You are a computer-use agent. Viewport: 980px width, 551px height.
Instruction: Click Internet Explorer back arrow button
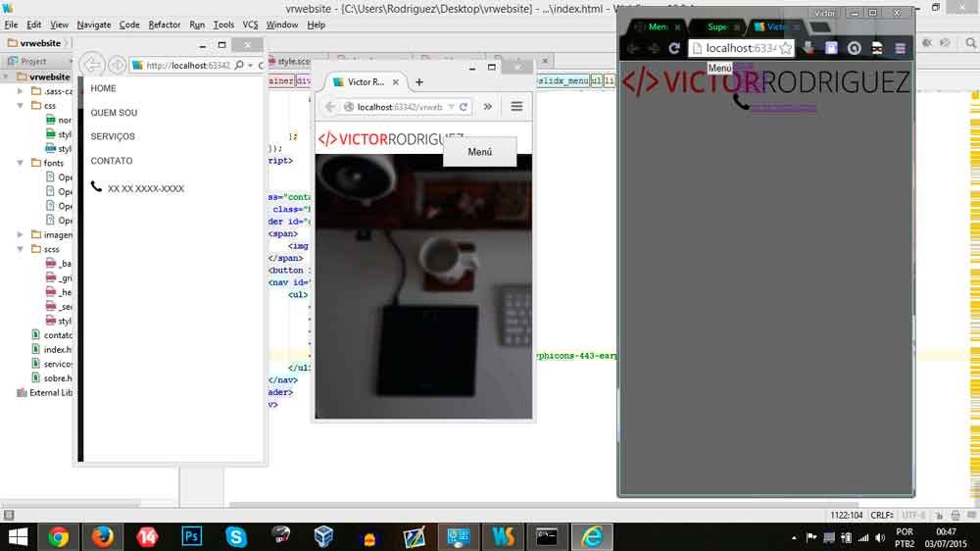click(92, 65)
